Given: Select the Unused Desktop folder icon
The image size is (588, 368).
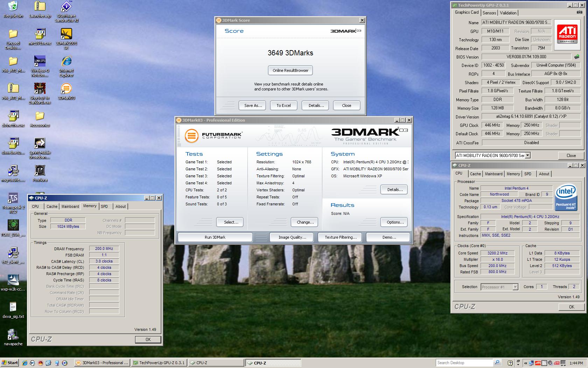Looking at the screenshot, I should point(13,39).
